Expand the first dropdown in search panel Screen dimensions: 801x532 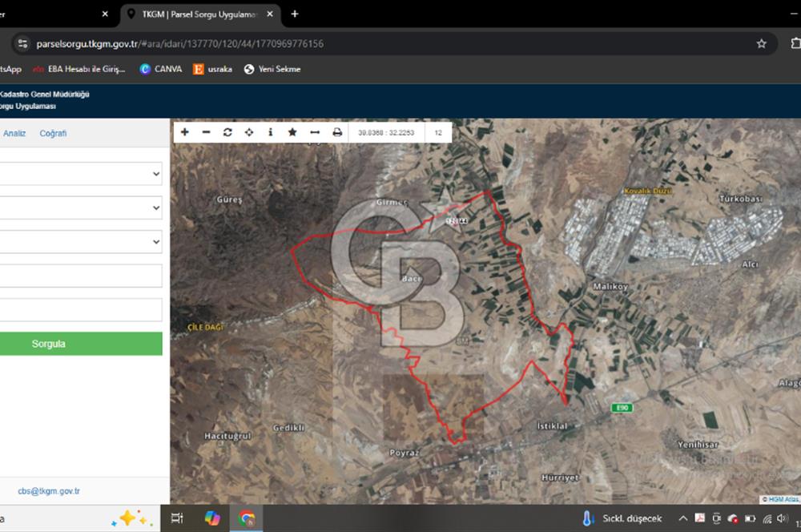[x=81, y=173]
